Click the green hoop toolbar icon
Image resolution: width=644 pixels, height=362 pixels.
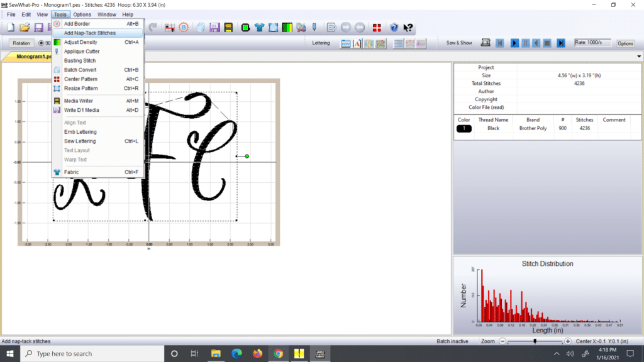point(245,28)
